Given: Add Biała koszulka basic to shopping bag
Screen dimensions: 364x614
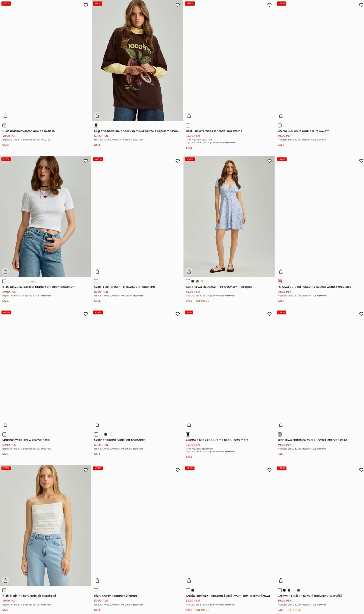Looking at the screenshot, I should [x=6, y=272].
